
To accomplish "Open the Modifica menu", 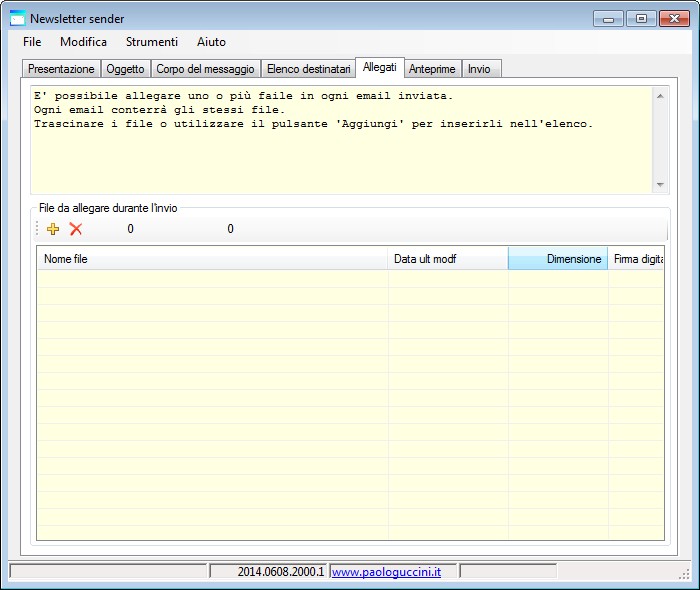I will pyautogui.click(x=83, y=42).
